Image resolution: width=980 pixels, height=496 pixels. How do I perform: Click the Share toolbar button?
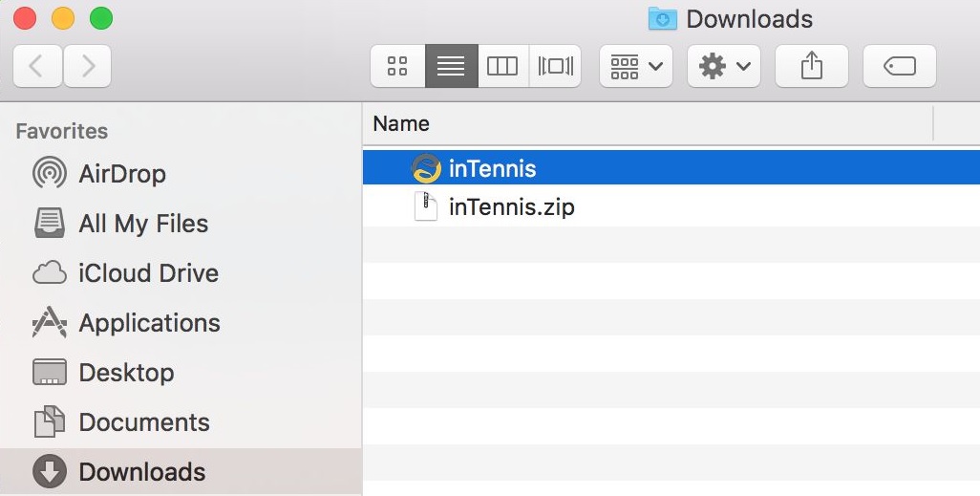coord(811,66)
